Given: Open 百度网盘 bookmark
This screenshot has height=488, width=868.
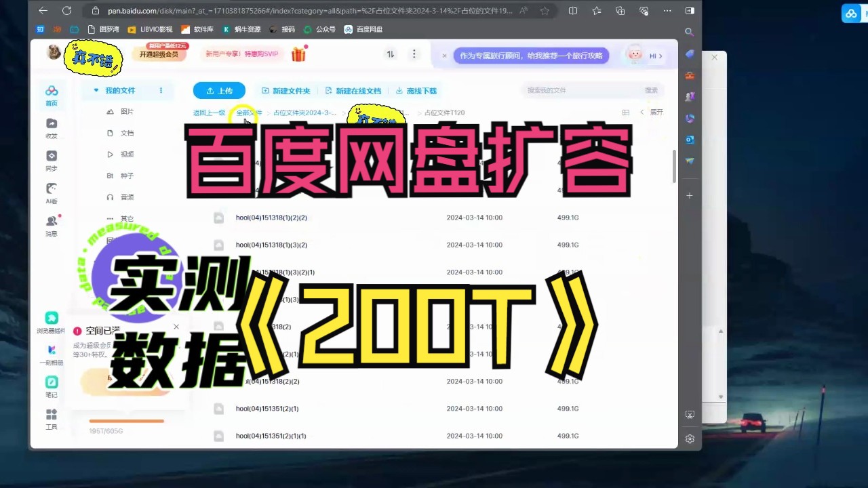Looking at the screenshot, I should click(x=363, y=29).
